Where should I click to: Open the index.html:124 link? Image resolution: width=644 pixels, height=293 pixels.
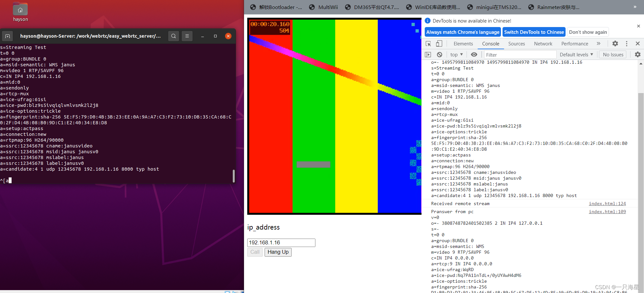[x=607, y=203]
